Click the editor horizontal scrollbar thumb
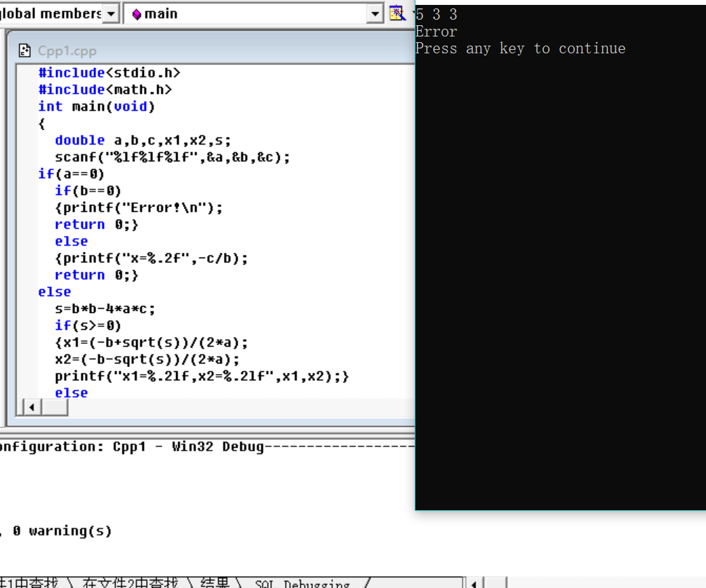 (x=55, y=408)
